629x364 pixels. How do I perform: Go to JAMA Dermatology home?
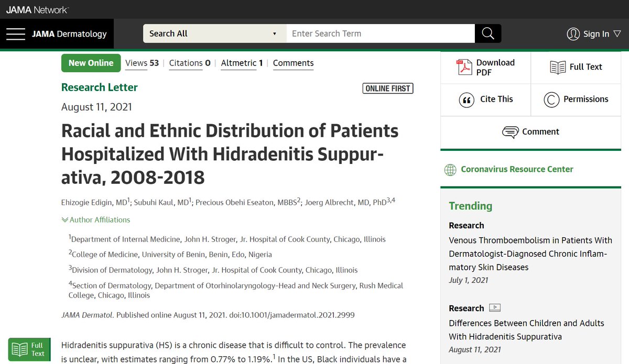[x=69, y=34]
